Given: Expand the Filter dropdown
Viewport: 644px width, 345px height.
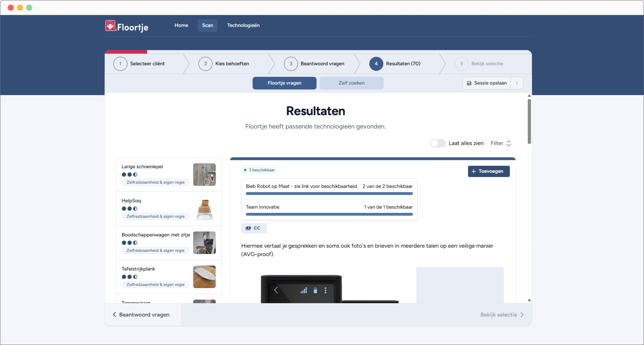Looking at the screenshot, I should (x=501, y=143).
